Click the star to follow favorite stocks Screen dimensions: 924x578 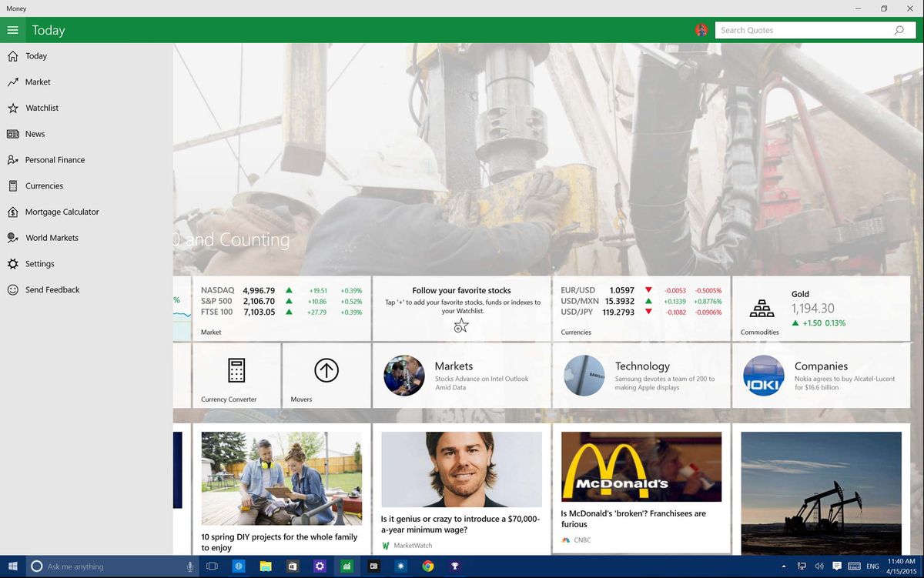(x=460, y=326)
